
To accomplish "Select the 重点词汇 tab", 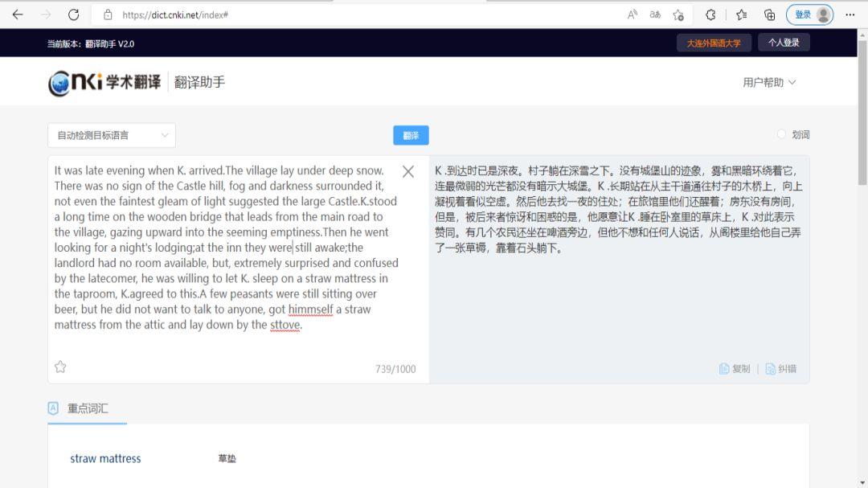I will point(87,408).
